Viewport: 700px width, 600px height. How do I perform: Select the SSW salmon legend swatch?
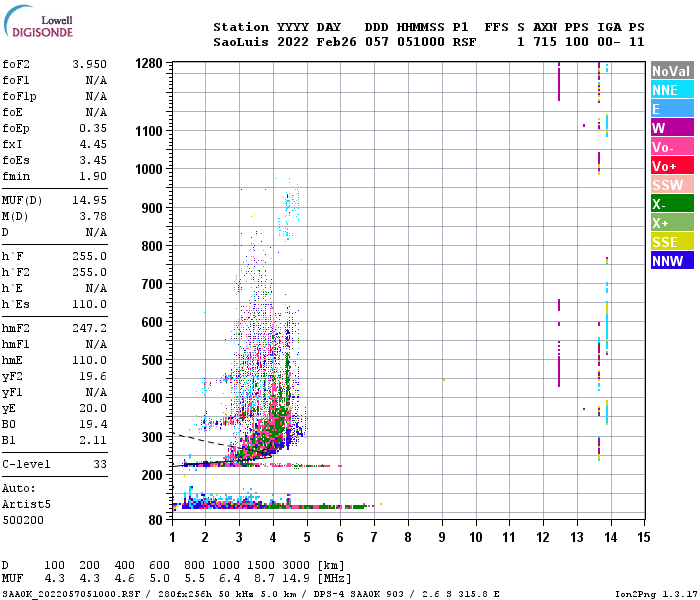point(672,185)
